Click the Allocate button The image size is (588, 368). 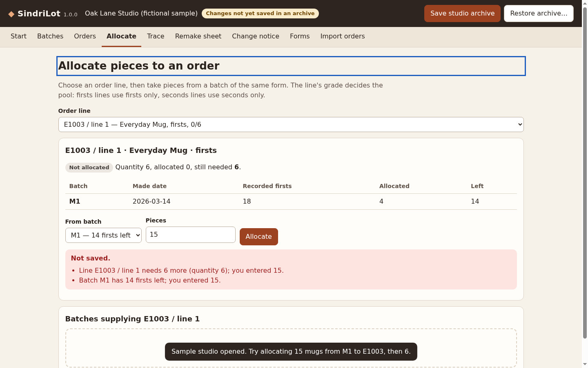click(x=259, y=237)
